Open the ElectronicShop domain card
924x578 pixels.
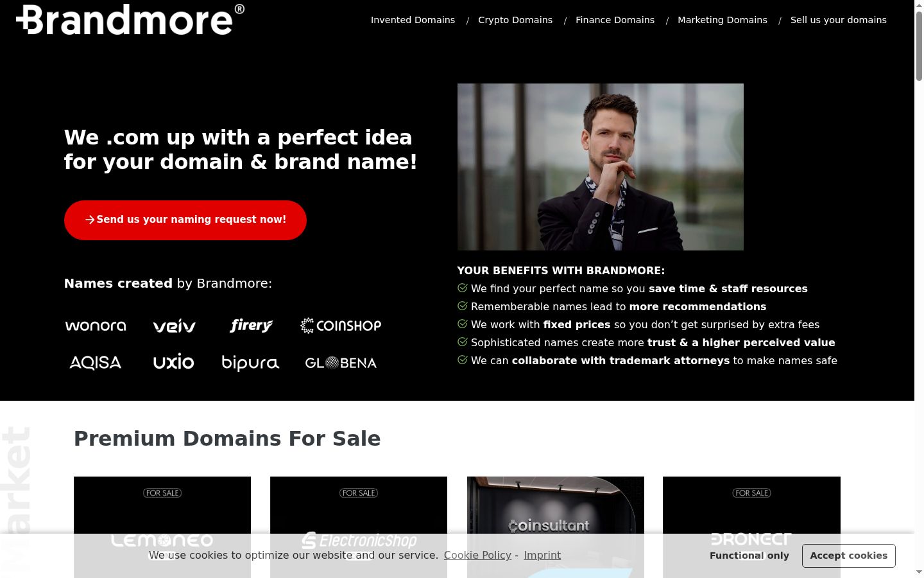coord(359,527)
